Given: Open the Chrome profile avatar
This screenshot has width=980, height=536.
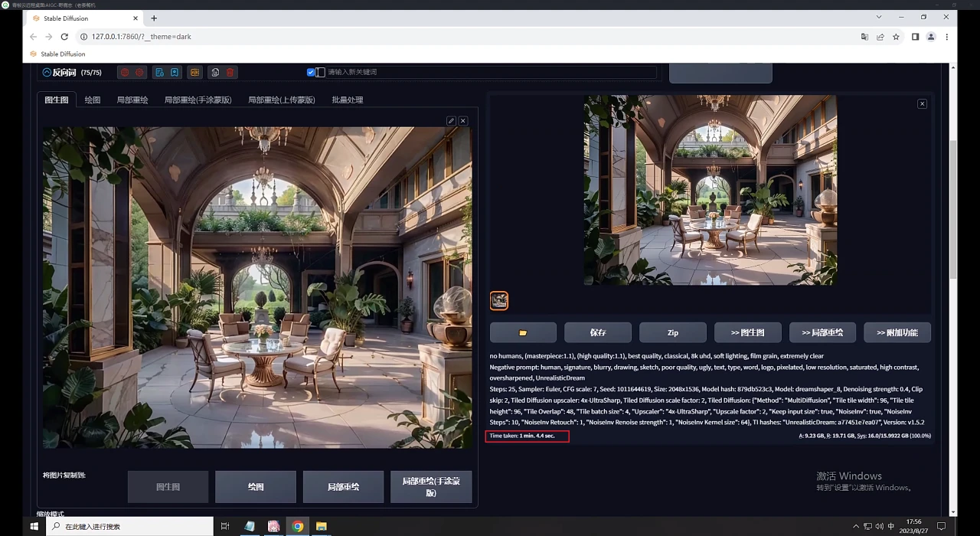Looking at the screenshot, I should pyautogui.click(x=931, y=37).
